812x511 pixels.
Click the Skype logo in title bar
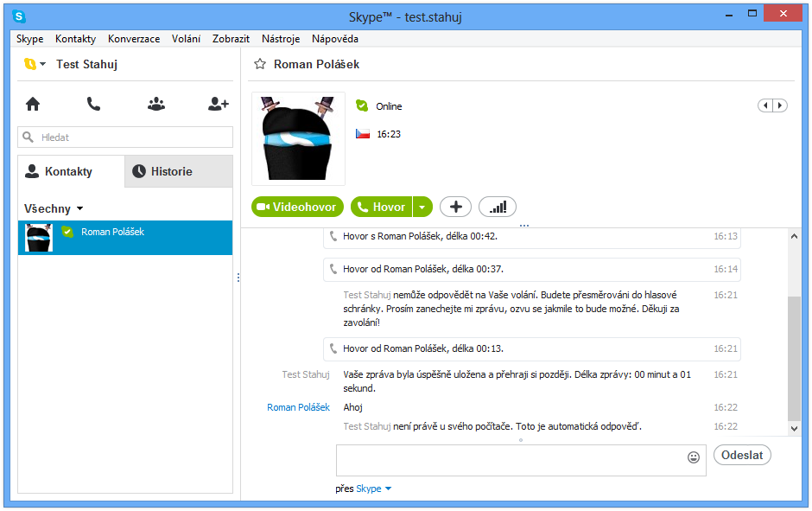[19, 16]
